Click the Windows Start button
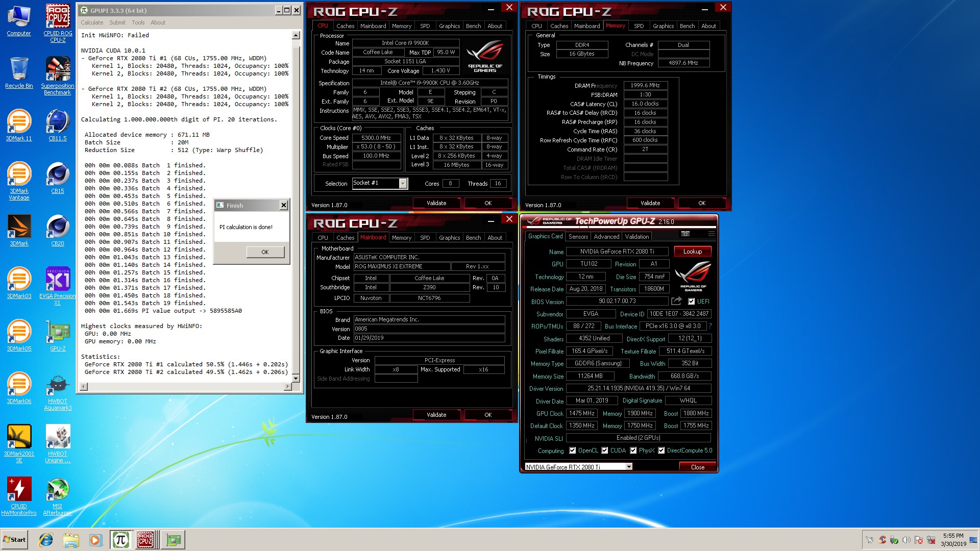The height and width of the screenshot is (551, 980). (14, 540)
